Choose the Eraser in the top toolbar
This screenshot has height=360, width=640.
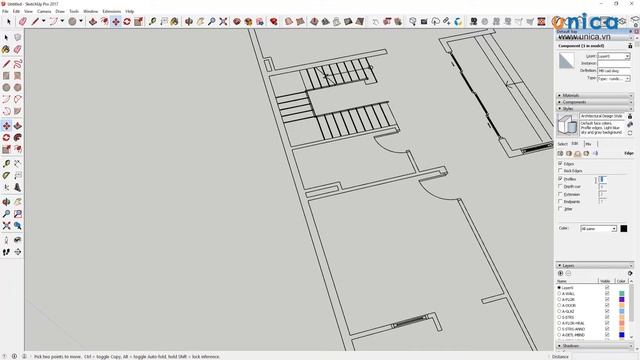(x=22, y=22)
